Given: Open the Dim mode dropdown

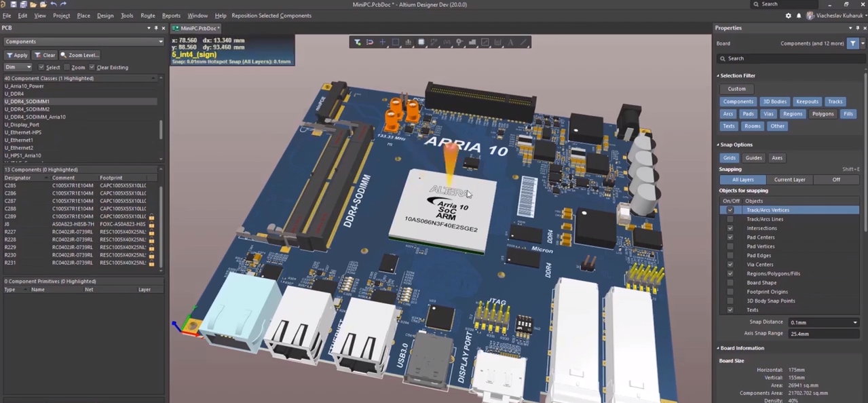Looking at the screenshot, I should (18, 67).
